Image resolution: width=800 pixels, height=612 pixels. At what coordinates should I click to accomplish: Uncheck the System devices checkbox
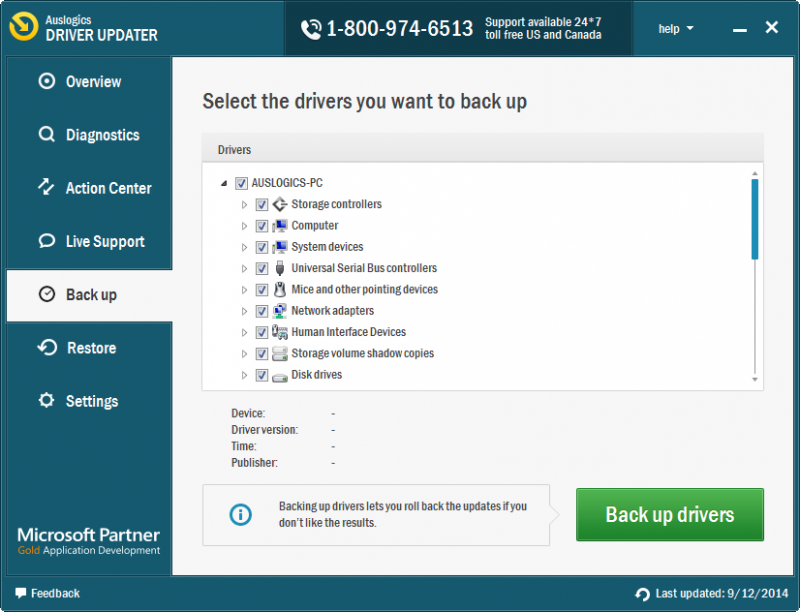pos(262,247)
